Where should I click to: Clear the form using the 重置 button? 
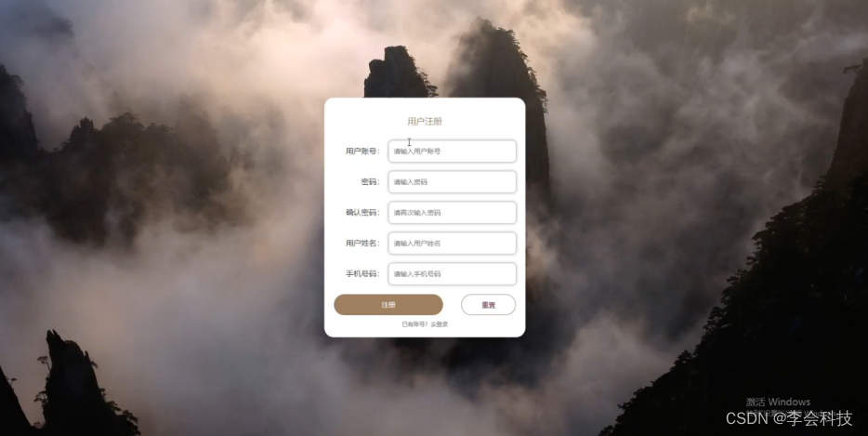tap(488, 305)
